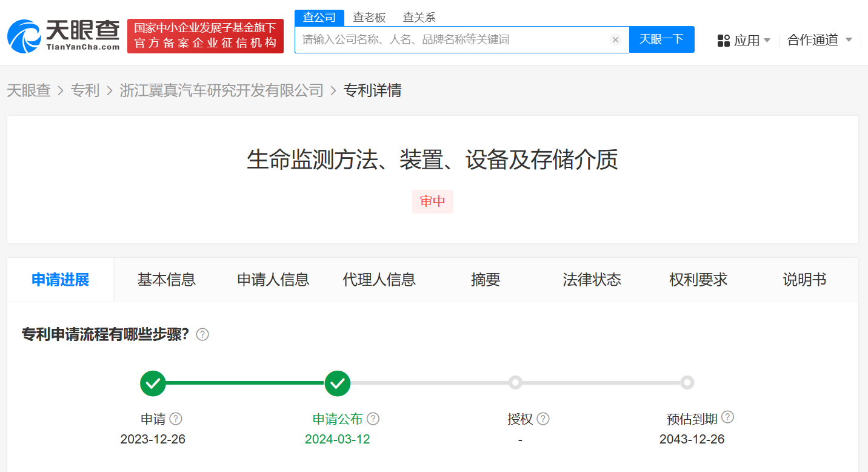Open the 法律状态 tab
This screenshot has height=472, width=868.
point(592,280)
